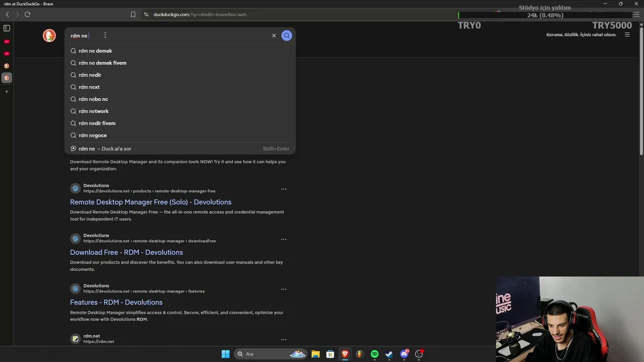Viewport: 644px width, 362px height.
Task: Open File Explorer from the taskbar
Action: coord(315,354)
